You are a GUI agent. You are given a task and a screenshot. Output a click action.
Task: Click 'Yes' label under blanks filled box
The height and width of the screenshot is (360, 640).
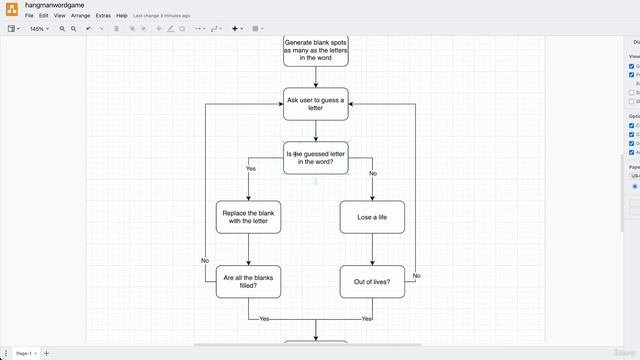[264, 319]
